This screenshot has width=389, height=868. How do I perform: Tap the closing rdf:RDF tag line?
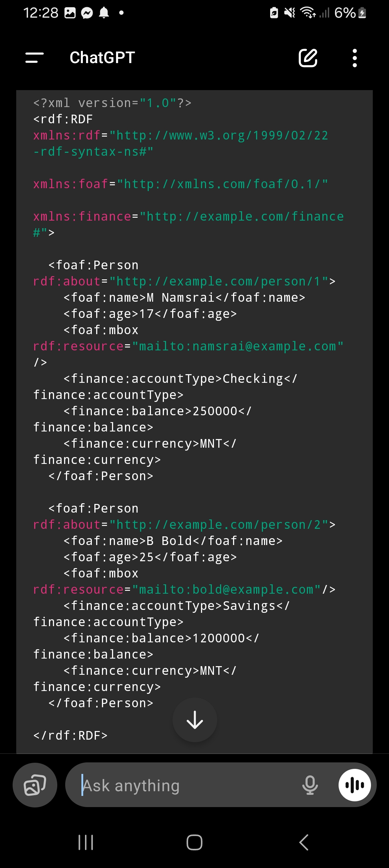(71, 736)
